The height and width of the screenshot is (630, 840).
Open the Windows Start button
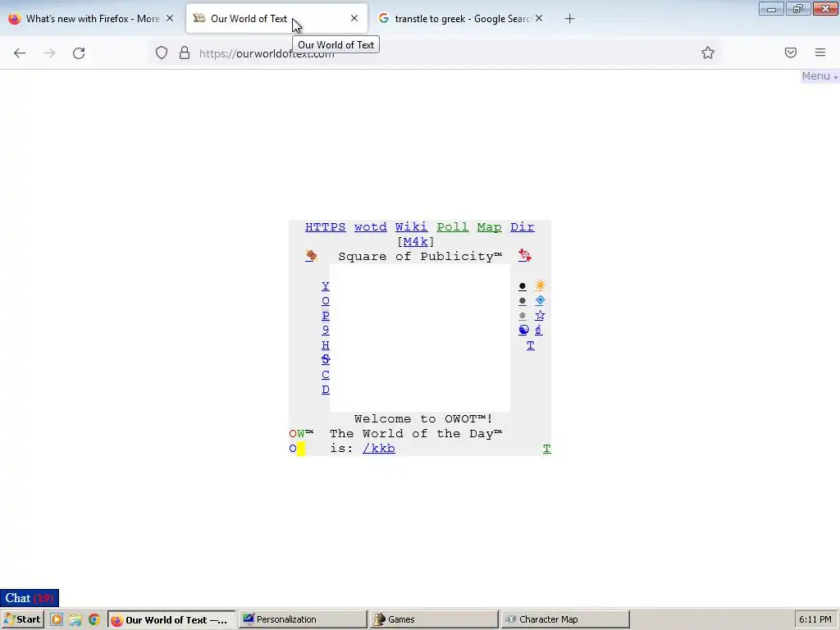(22, 619)
